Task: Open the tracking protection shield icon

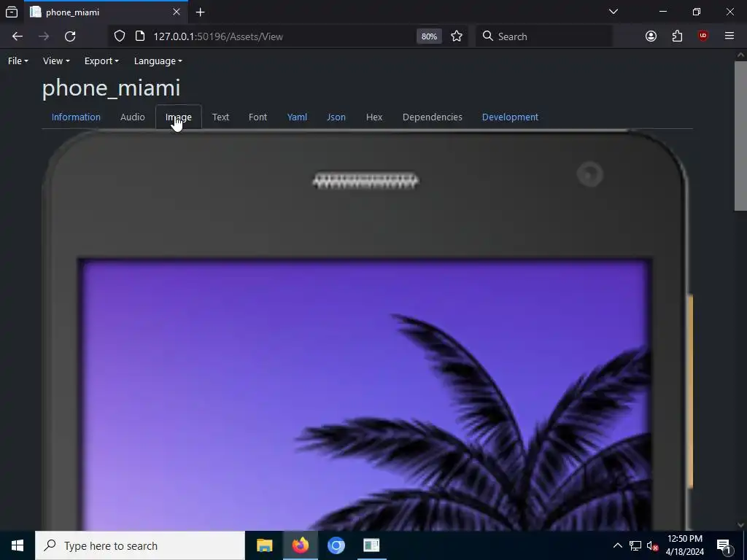Action: point(120,36)
